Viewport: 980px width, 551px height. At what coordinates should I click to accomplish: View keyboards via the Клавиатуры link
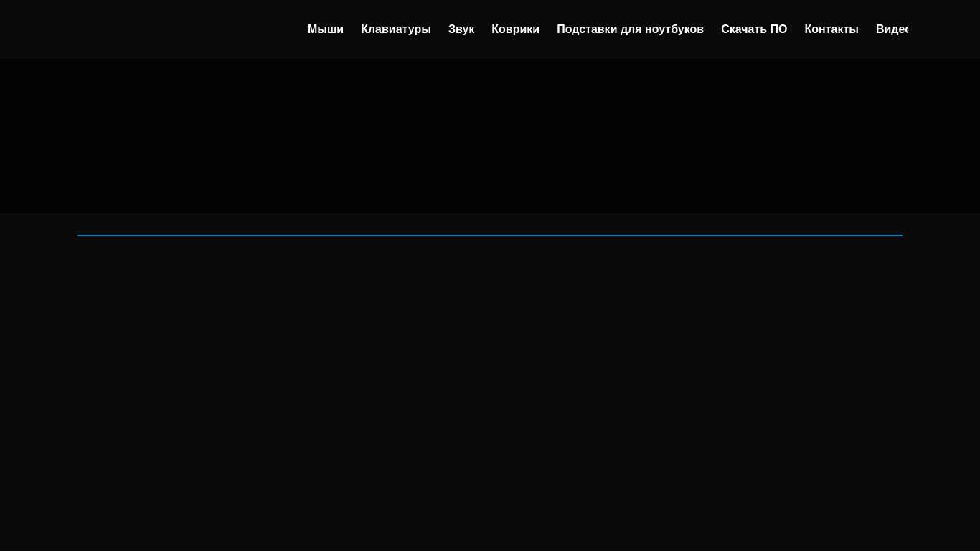[x=395, y=29]
